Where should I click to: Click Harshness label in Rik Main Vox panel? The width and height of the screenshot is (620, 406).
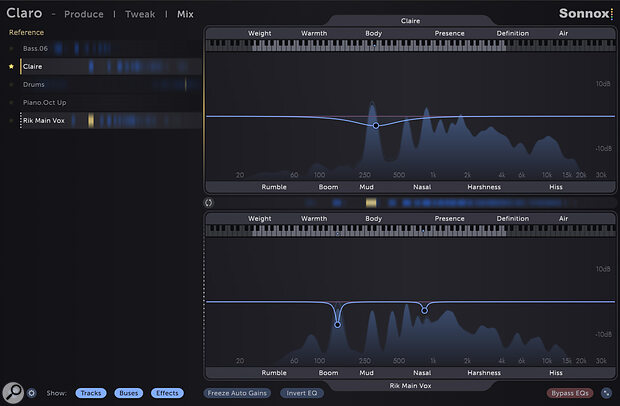(484, 373)
